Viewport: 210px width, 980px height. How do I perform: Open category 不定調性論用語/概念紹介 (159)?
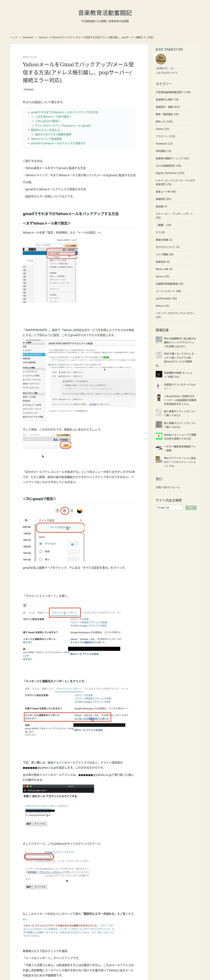tap(173, 92)
